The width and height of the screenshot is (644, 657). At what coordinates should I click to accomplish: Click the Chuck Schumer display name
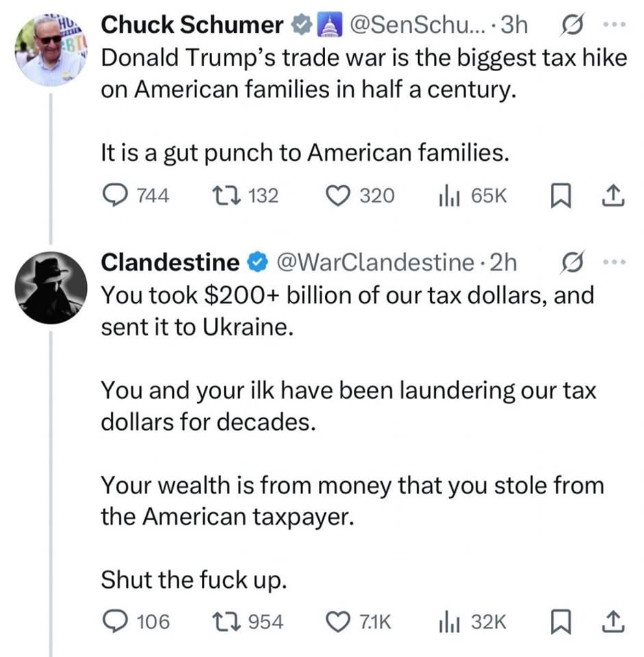click(192, 25)
